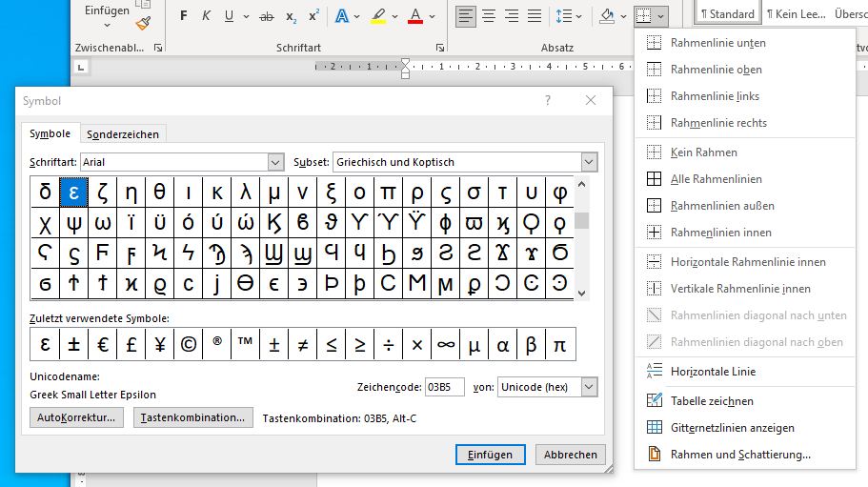This screenshot has height=487, width=868.
Task: Expand underline style dropdown arrow
Action: pos(246,16)
